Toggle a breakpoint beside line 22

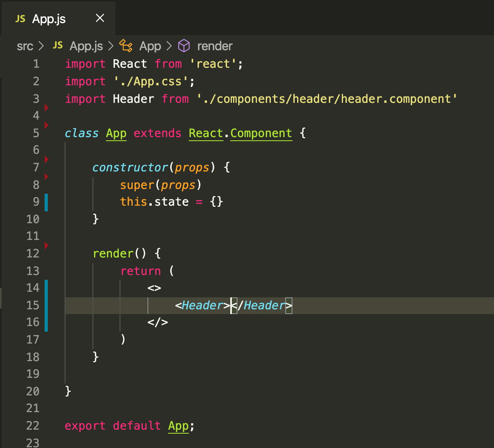coord(47,426)
